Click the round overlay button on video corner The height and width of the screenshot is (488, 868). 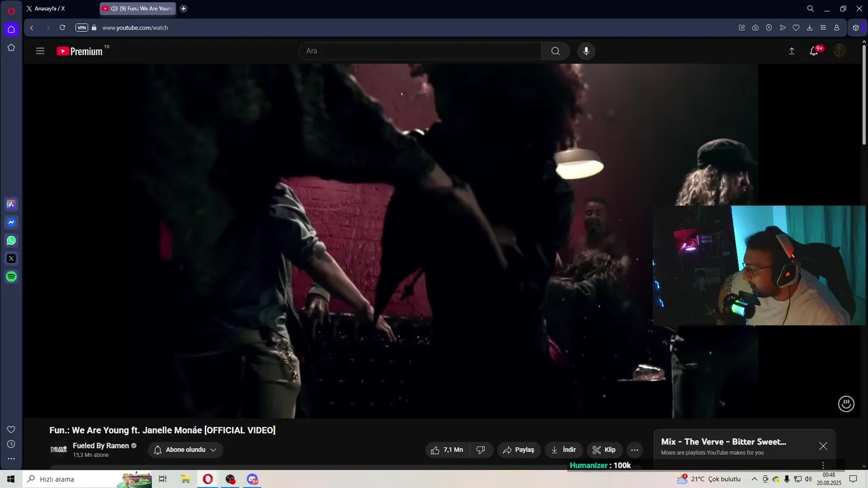(846, 404)
